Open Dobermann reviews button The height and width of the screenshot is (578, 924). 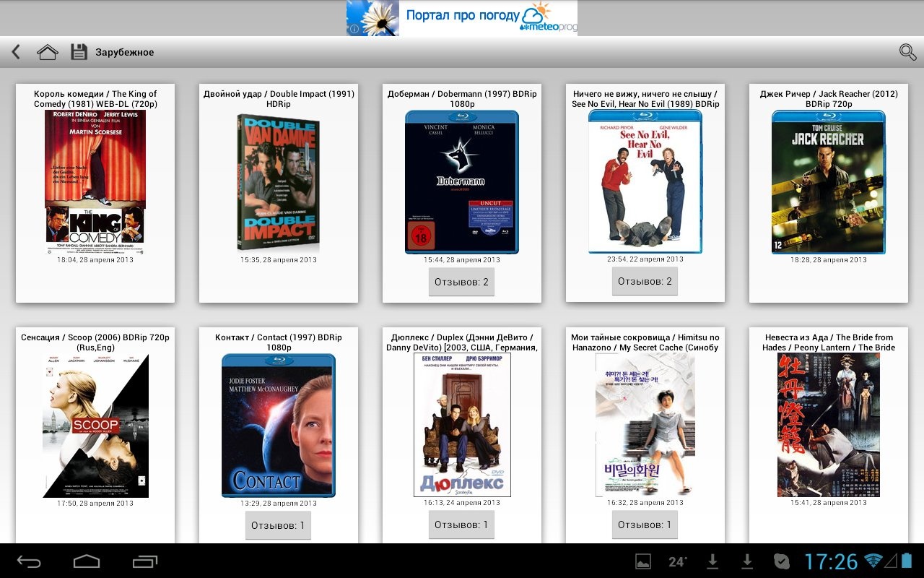pyautogui.click(x=461, y=282)
